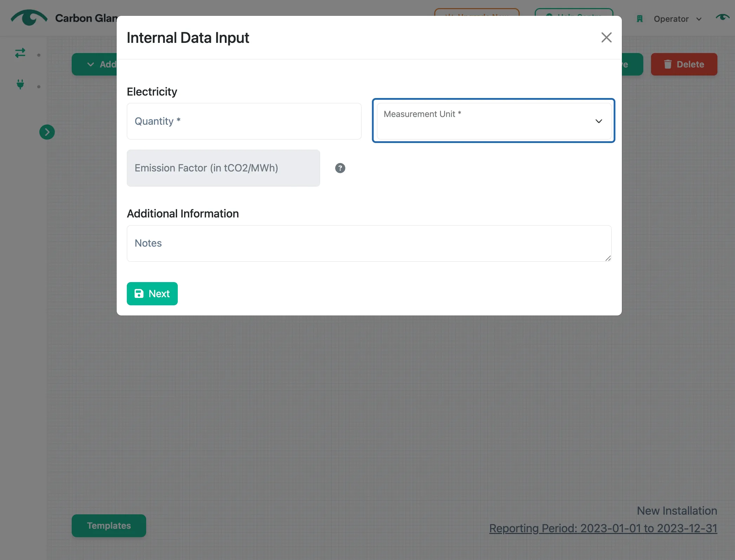This screenshot has height=560, width=735.
Task: Click the Additional Information heading
Action: (183, 214)
